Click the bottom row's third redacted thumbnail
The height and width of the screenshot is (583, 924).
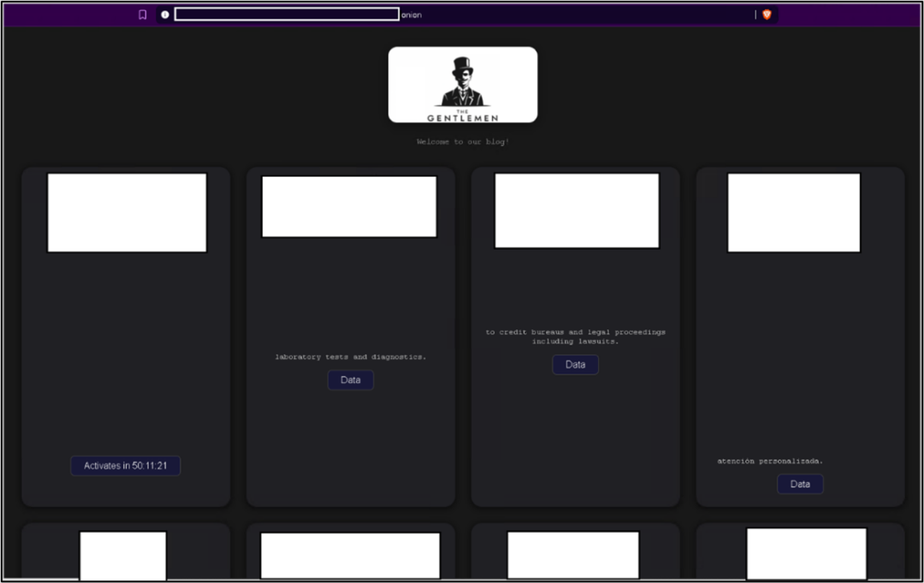click(573, 555)
